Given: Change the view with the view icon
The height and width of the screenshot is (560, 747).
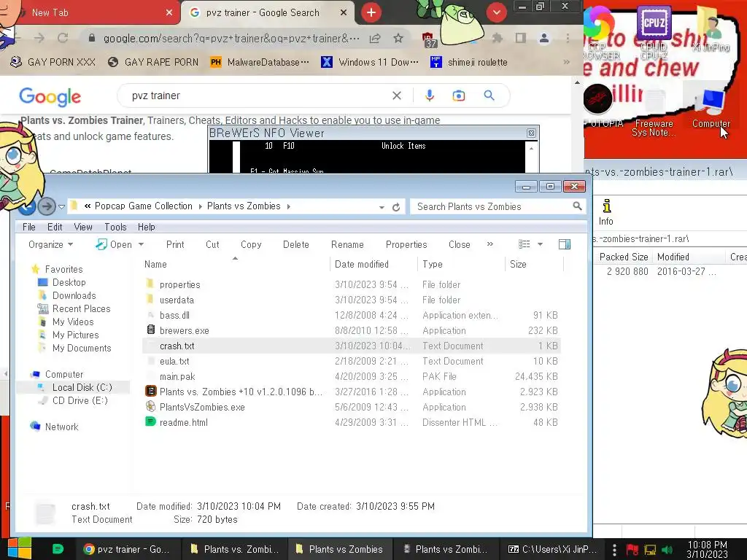Looking at the screenshot, I should click(524, 244).
